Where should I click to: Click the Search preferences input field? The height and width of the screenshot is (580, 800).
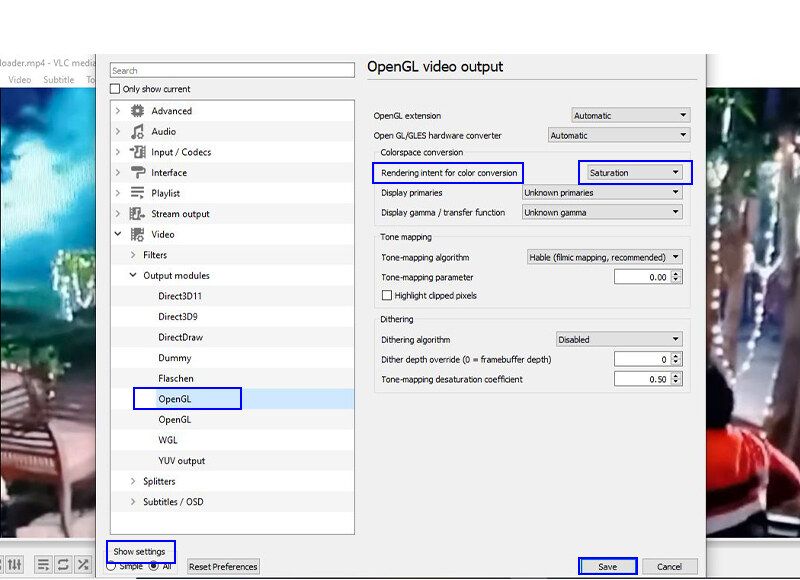(232, 71)
